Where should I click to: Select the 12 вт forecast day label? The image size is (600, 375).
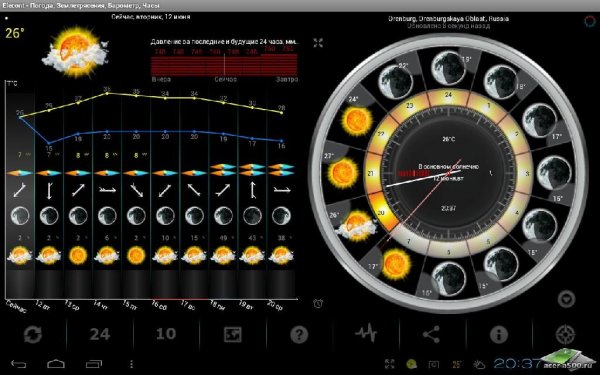pyautogui.click(x=42, y=305)
